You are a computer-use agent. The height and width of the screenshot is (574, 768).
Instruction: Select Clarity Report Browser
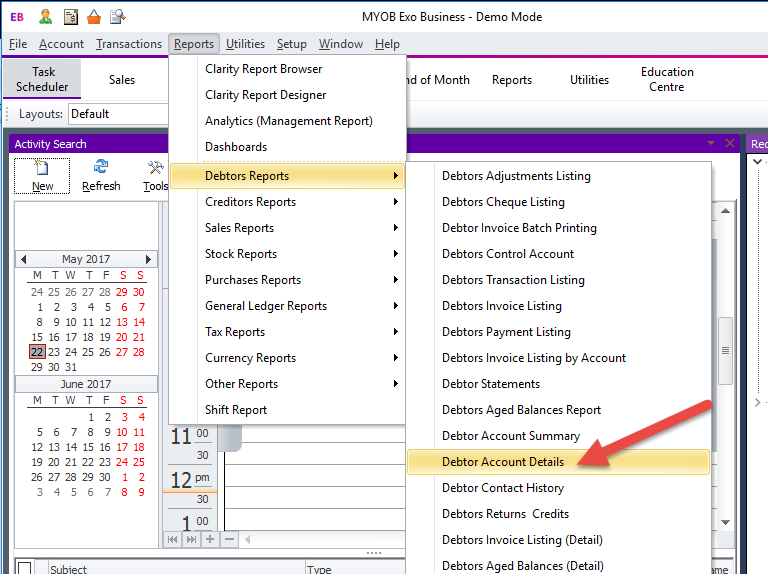(x=287, y=69)
